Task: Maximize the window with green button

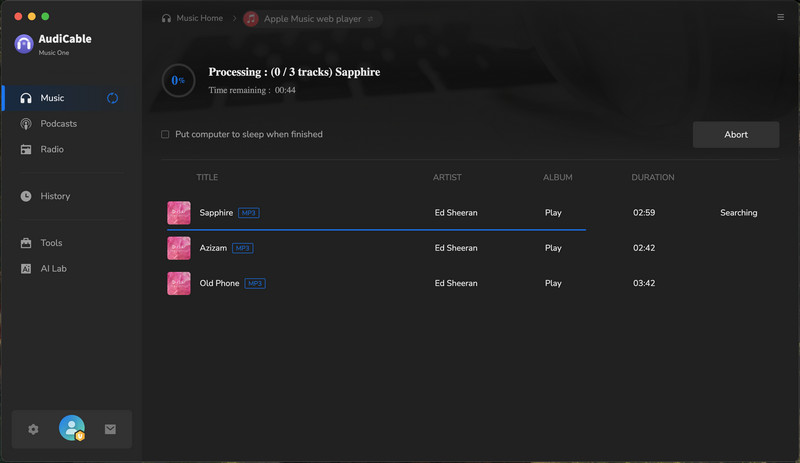Action: pos(45,16)
